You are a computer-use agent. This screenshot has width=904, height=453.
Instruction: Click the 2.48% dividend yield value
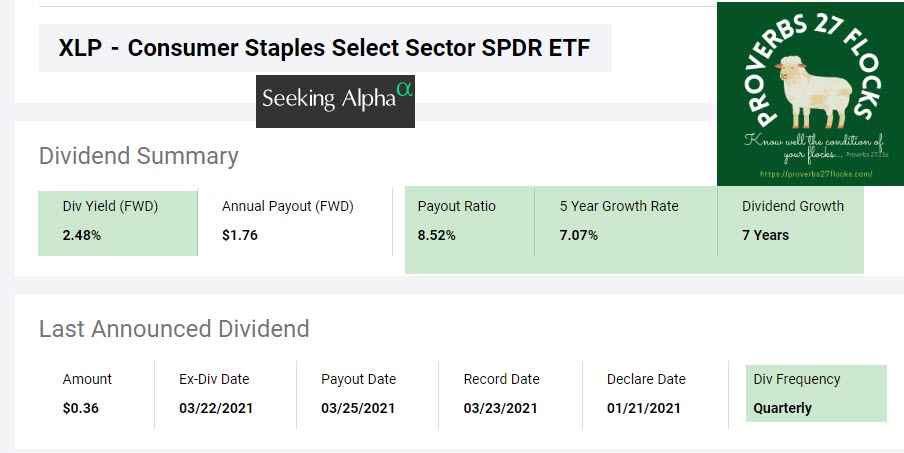(x=81, y=235)
